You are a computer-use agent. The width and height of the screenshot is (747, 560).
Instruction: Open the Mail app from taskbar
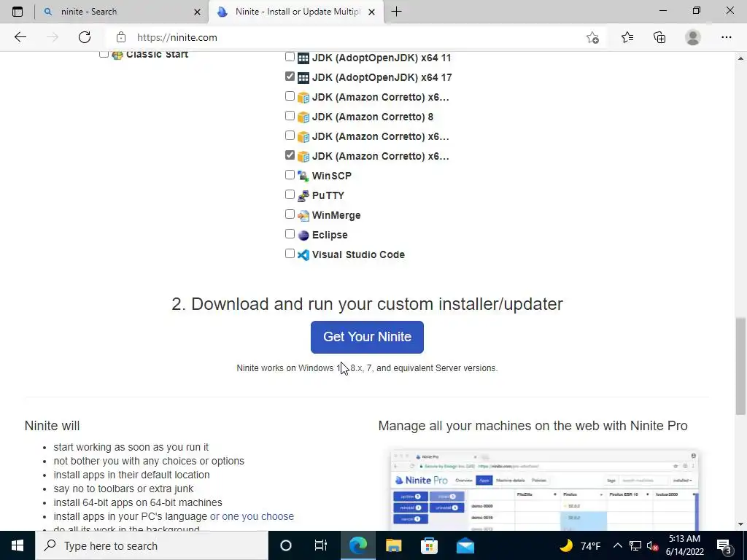coord(465,545)
